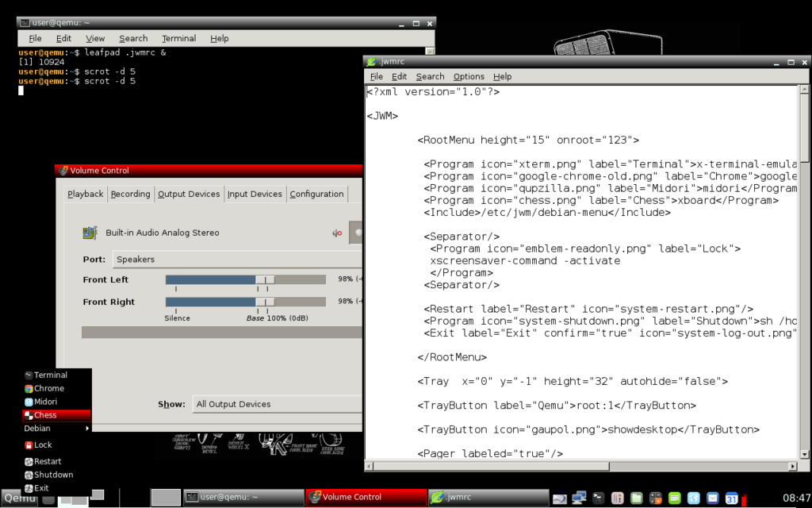Toggle the lock channels button
Image resolution: width=812 pixels, height=508 pixels.
point(356,233)
